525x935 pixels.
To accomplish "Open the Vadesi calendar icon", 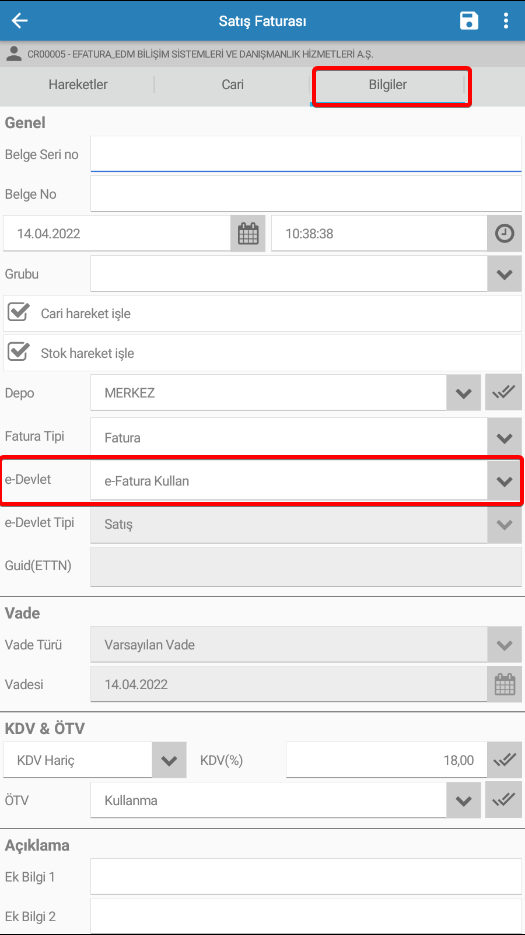I will point(505,684).
